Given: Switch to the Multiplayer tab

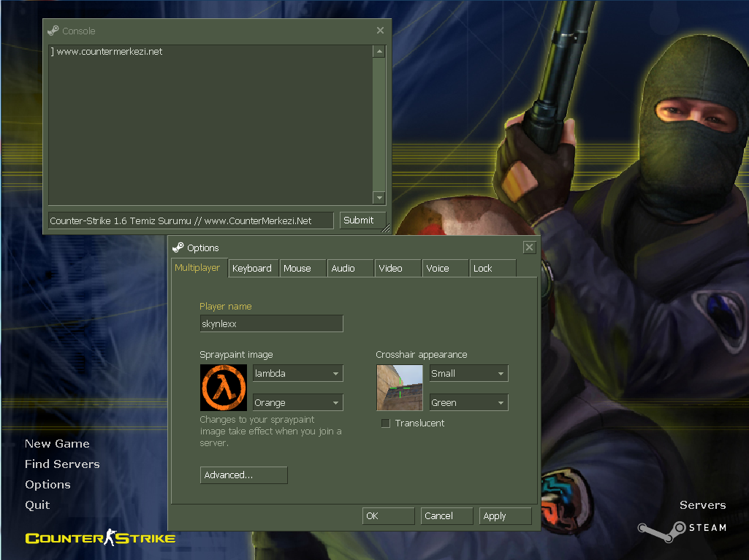Looking at the screenshot, I should click(198, 268).
